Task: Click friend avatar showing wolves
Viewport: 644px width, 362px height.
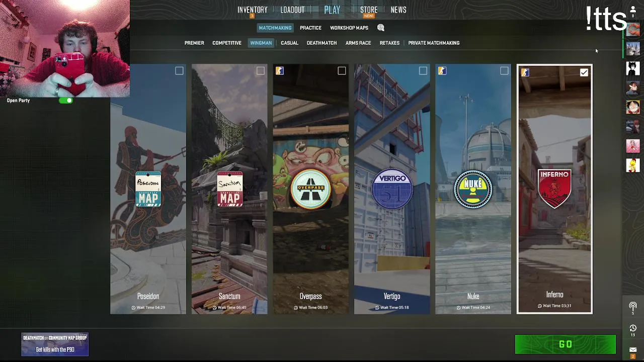Action: click(633, 49)
